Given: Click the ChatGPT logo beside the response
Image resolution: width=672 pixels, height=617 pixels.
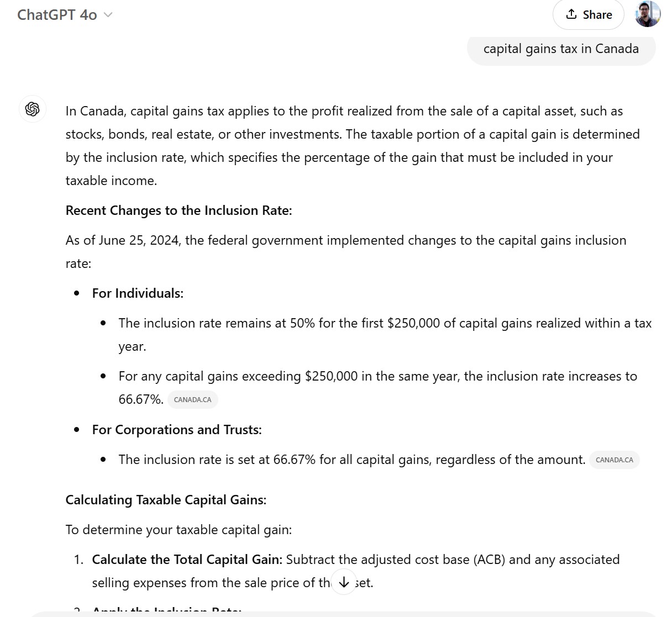Looking at the screenshot, I should [33, 109].
